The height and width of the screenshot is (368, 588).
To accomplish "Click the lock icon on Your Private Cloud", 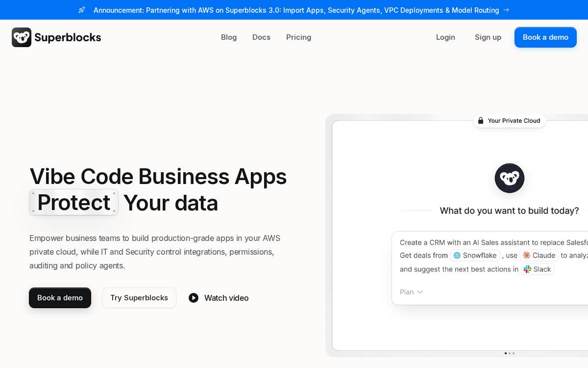I will tap(481, 121).
